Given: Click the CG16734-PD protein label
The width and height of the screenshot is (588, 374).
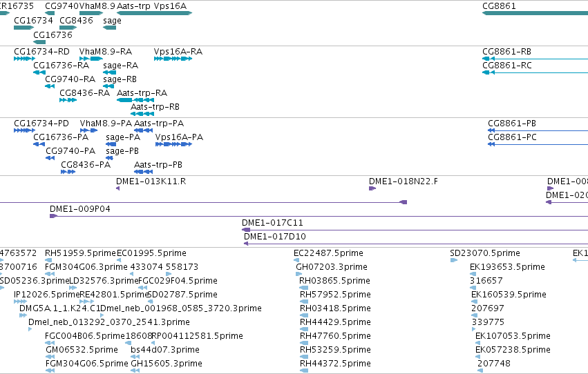Looking at the screenshot, I should pyautogui.click(x=41, y=123).
